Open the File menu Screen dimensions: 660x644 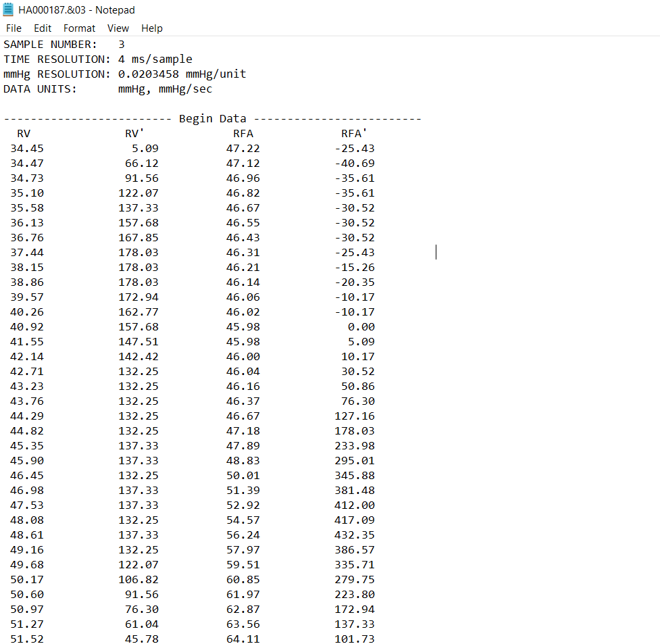point(14,28)
